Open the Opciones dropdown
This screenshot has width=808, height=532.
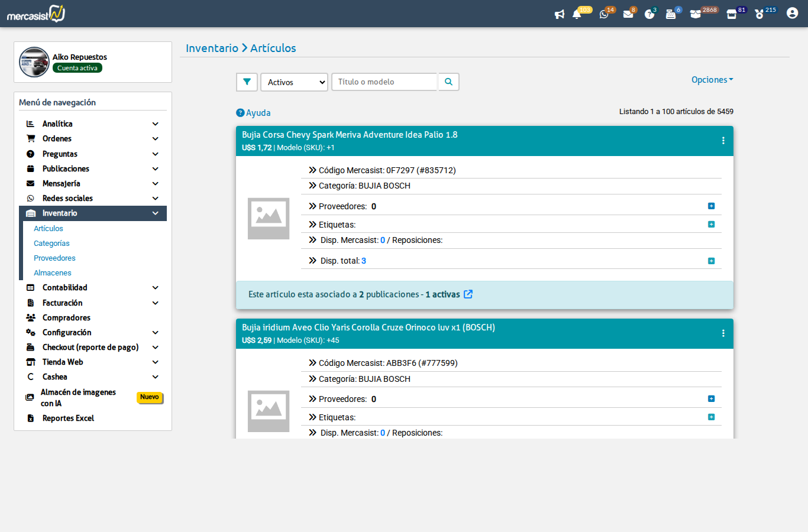[x=712, y=79]
